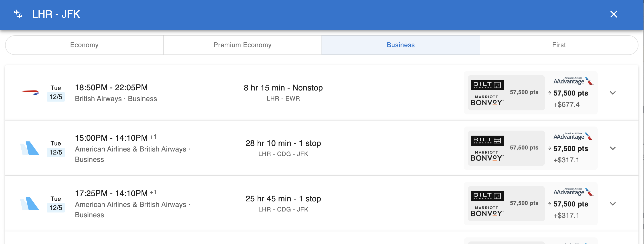Select the AAdvantage logo on the nonstop flight

[x=571, y=81]
